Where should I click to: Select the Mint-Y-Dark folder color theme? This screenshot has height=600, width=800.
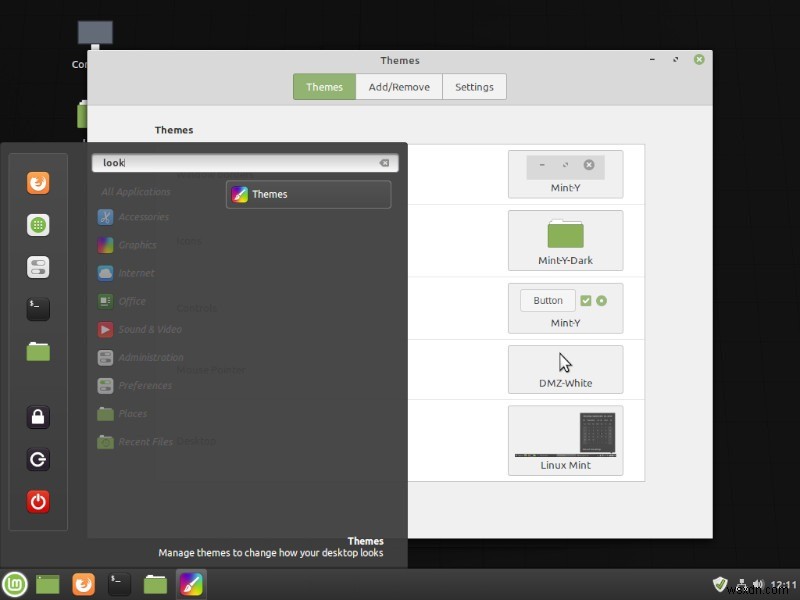click(x=566, y=240)
